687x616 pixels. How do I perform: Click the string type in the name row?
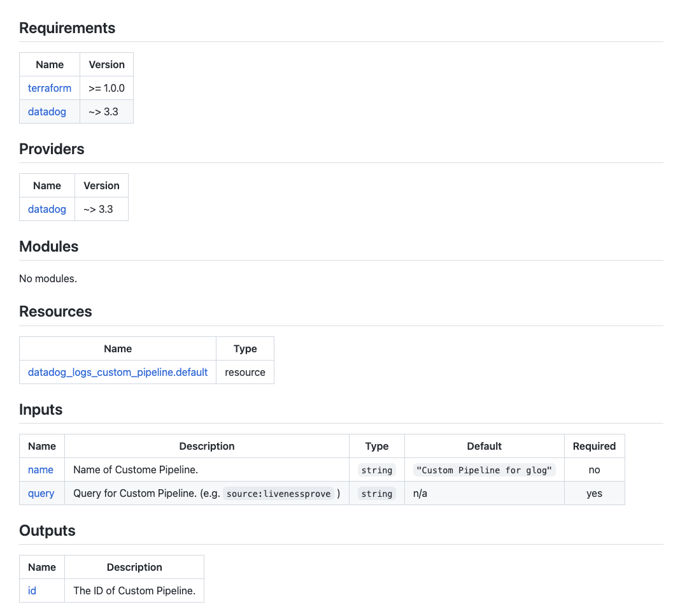coord(376,470)
